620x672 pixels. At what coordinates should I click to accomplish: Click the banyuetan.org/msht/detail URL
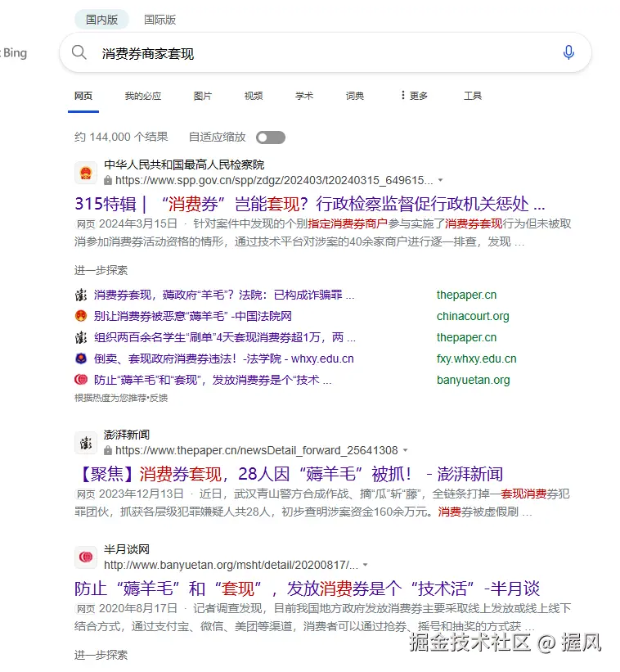click(x=231, y=565)
